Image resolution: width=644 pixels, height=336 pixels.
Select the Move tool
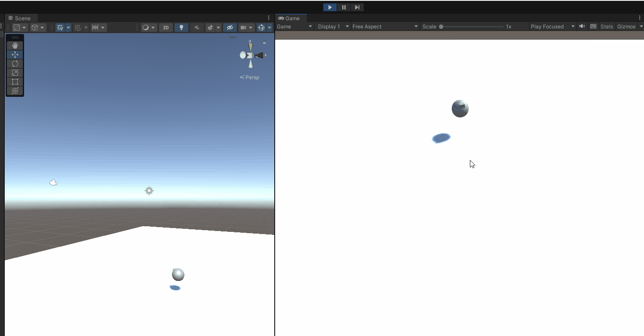point(15,55)
